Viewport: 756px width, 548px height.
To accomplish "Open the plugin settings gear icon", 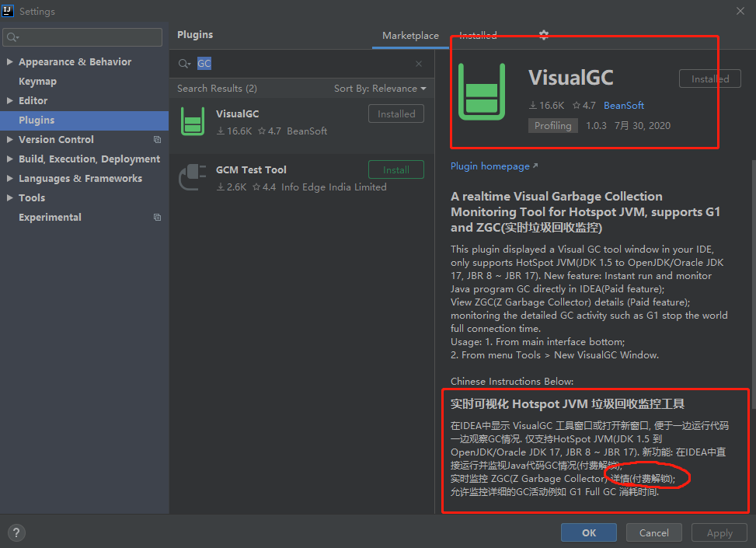I will pos(543,35).
